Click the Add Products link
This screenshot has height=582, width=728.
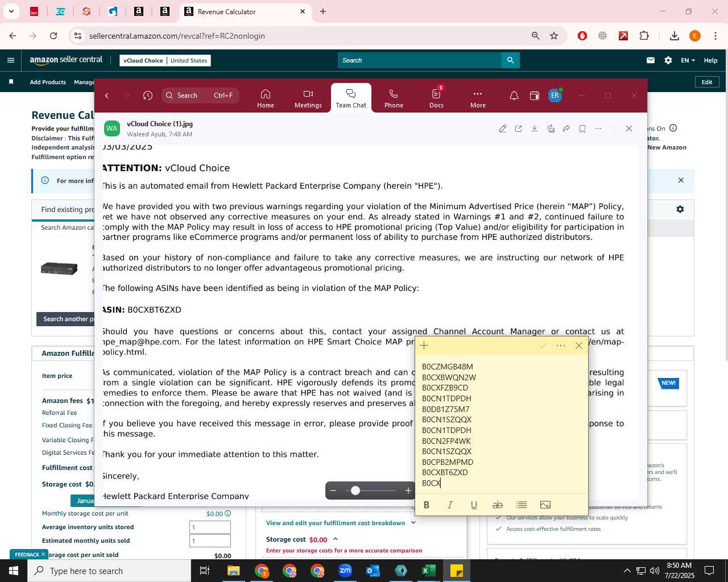point(48,82)
